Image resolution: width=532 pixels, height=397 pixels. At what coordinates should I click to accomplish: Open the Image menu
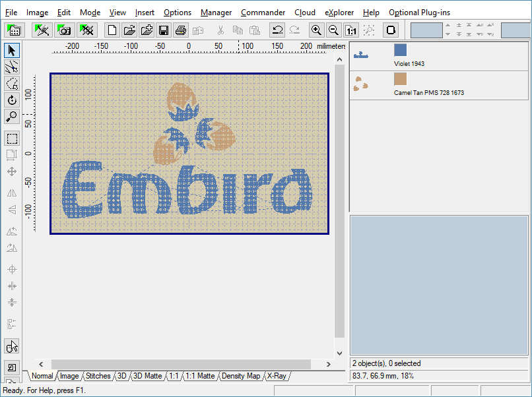[x=38, y=13]
